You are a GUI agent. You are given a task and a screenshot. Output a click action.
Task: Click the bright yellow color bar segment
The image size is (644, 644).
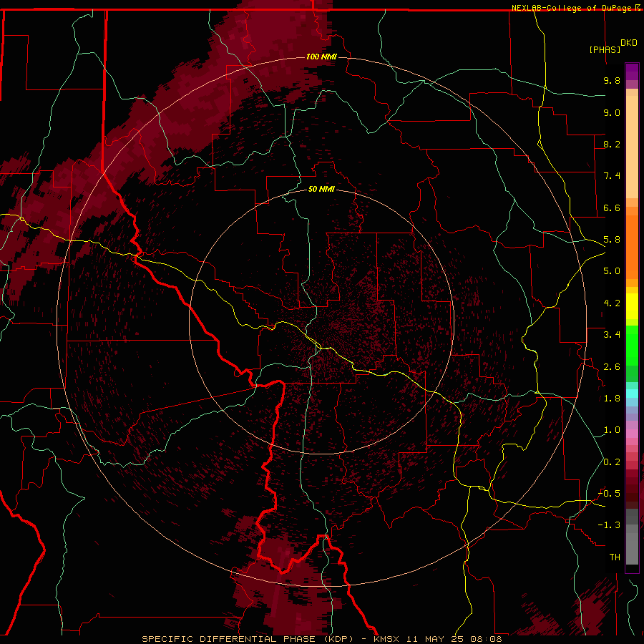[x=632, y=306]
